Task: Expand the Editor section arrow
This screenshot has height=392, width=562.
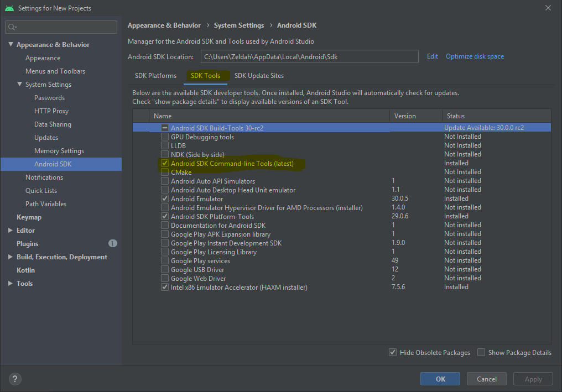Action: pos(11,231)
